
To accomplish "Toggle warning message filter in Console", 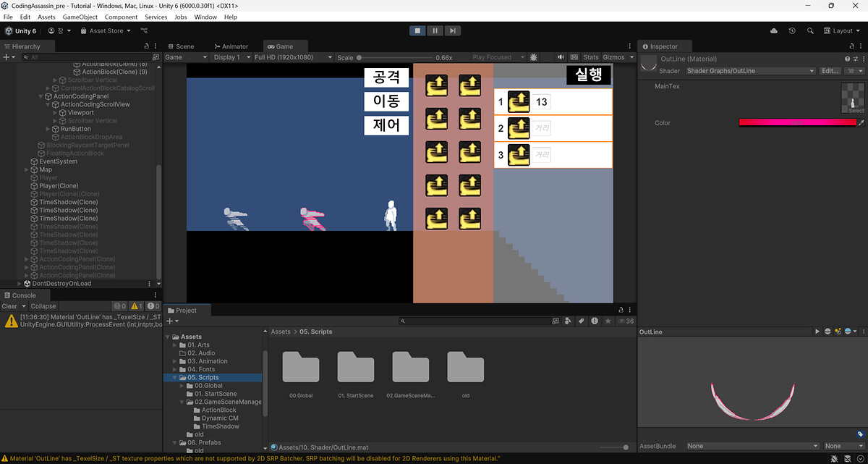I will click(x=136, y=306).
